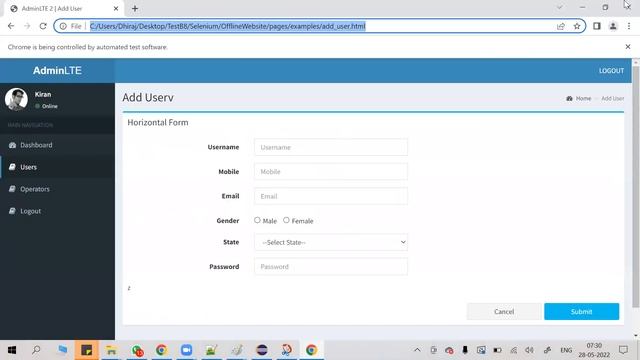Image resolution: width=640 pixels, height=360 pixels.
Task: Focus the Password input field
Action: [331, 267]
